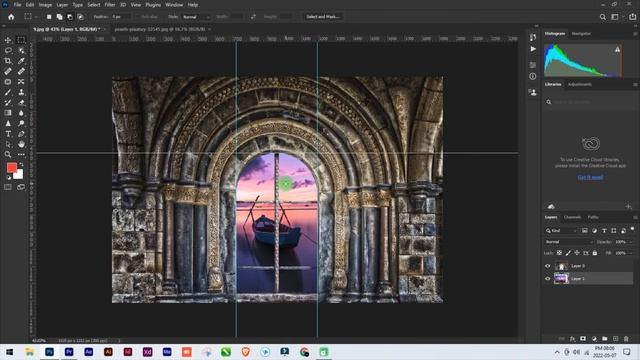Open the Search magnifier at top right
640x360 pixels.
[602, 17]
